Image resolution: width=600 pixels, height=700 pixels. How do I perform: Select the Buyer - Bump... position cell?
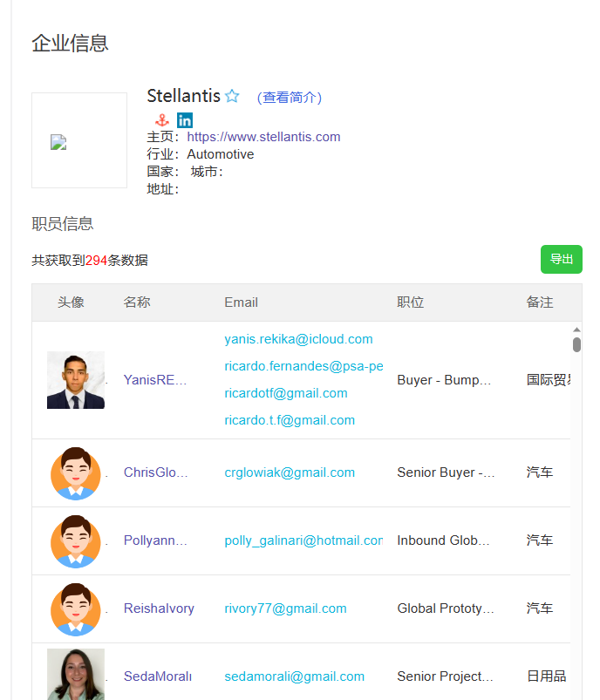point(444,380)
